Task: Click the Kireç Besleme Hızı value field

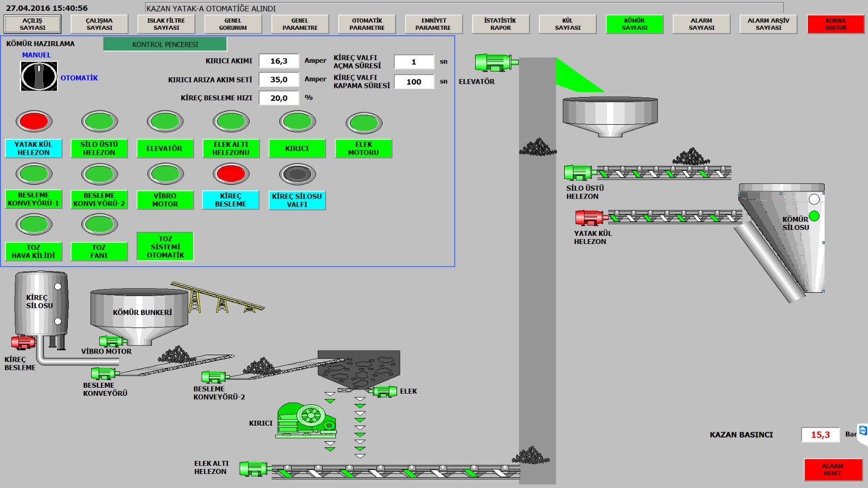Action: [x=279, y=98]
